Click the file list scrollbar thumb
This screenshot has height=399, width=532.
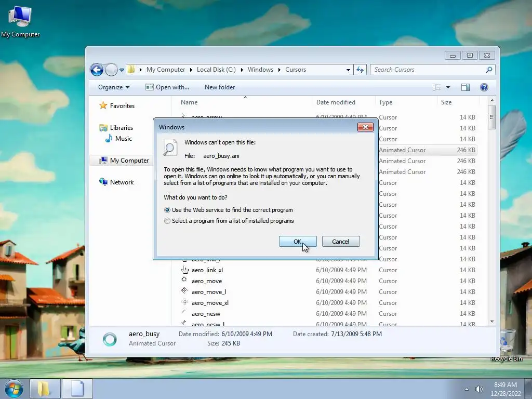pyautogui.click(x=491, y=117)
